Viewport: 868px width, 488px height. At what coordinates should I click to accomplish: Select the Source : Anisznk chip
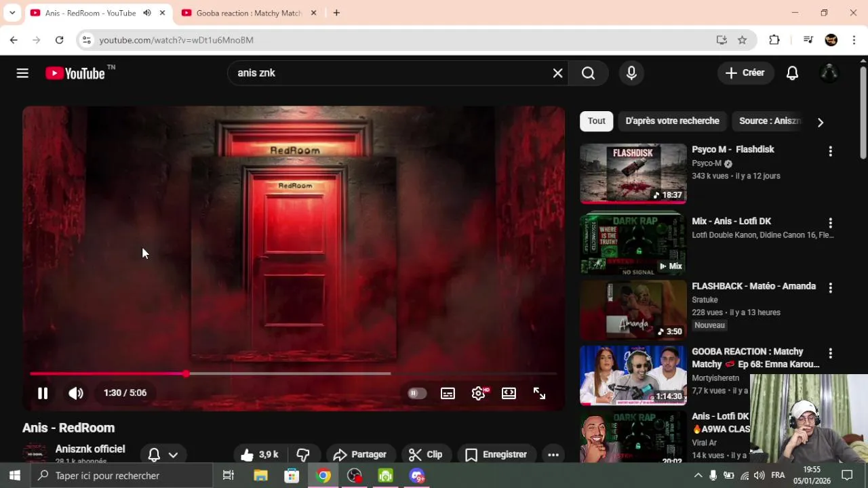pyautogui.click(x=770, y=121)
